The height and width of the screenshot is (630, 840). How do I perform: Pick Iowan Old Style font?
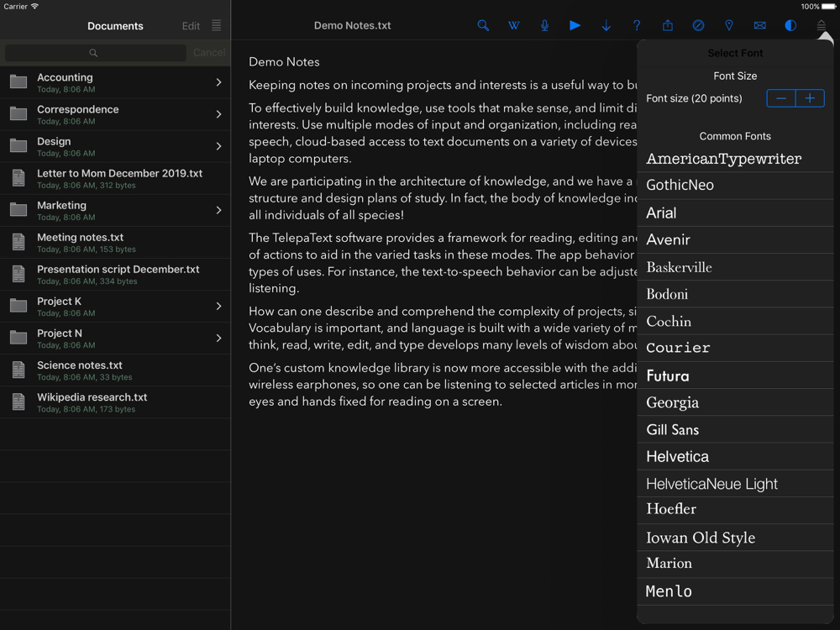pos(735,538)
